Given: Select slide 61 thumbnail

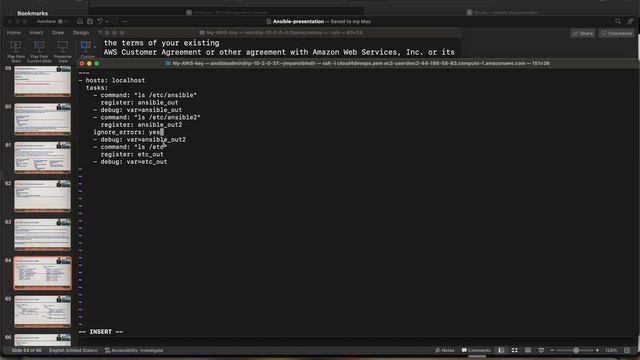Looking at the screenshot, I should [42, 157].
